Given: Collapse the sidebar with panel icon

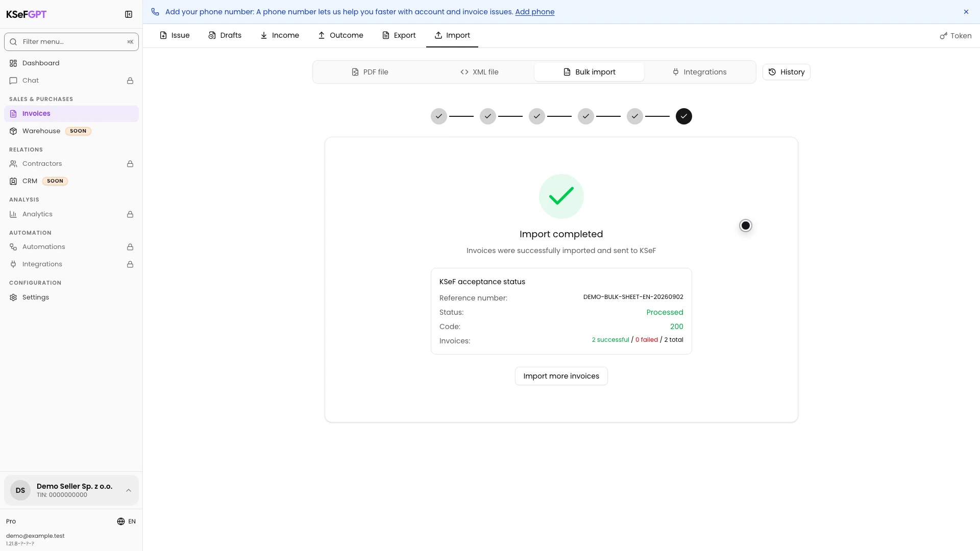Looking at the screenshot, I should [129, 14].
